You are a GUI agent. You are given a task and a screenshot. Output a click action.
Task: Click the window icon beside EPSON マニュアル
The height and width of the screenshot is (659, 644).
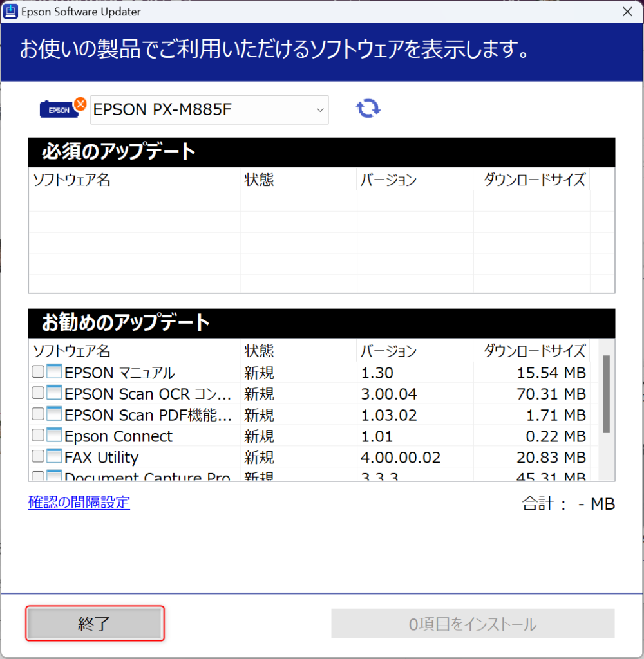click(x=54, y=371)
